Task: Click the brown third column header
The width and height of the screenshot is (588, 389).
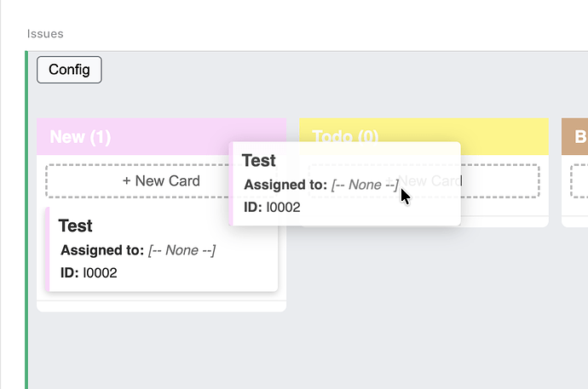Action: coord(575,136)
